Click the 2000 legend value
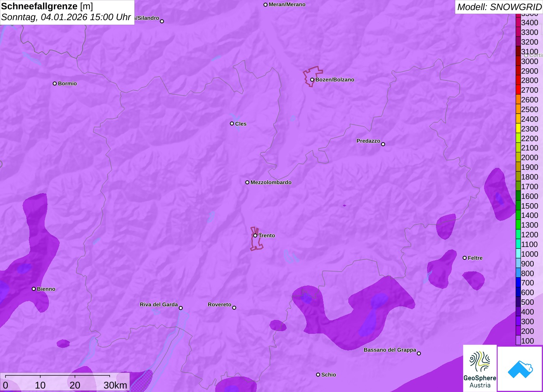This screenshot has width=543, height=392. pyautogui.click(x=530, y=157)
